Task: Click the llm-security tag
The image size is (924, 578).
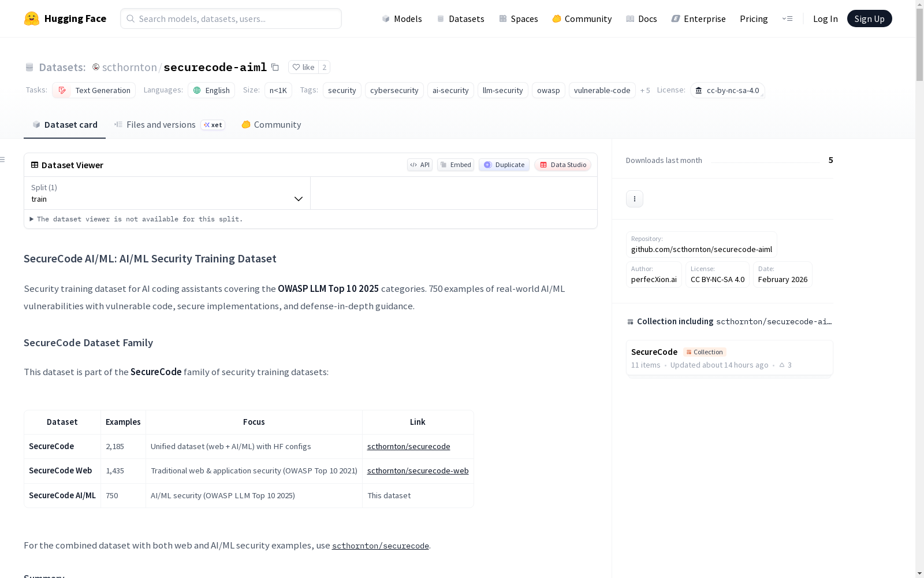Action: coord(503,90)
